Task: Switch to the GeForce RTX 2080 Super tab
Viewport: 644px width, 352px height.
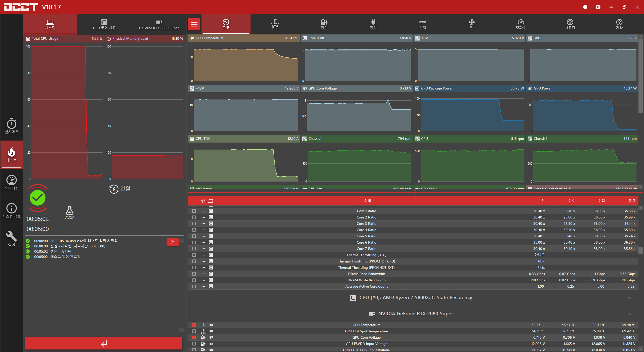Action: (159, 24)
